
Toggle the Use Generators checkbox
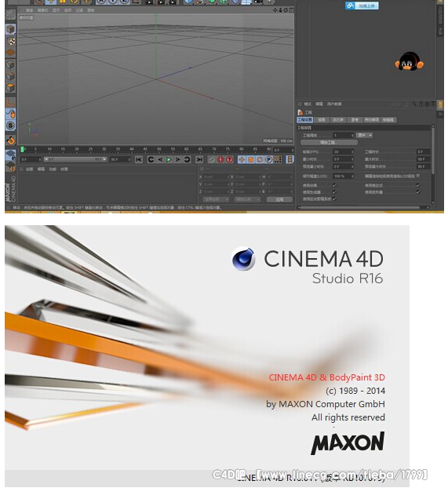[334, 192]
